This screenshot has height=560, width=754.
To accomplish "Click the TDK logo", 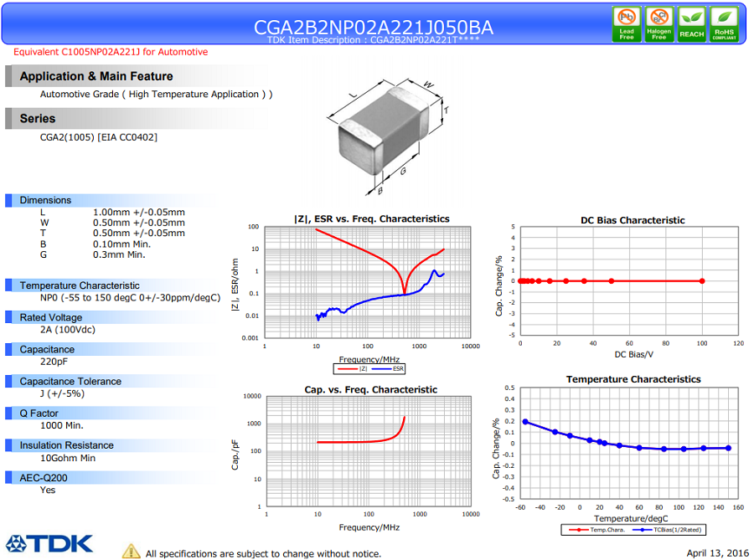I will (49, 543).
